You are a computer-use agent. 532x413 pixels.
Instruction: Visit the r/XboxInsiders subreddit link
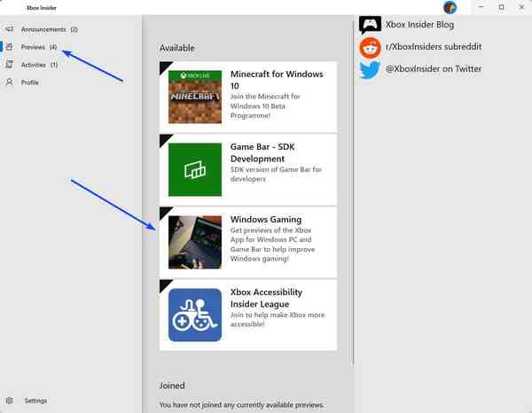pyautogui.click(x=434, y=46)
